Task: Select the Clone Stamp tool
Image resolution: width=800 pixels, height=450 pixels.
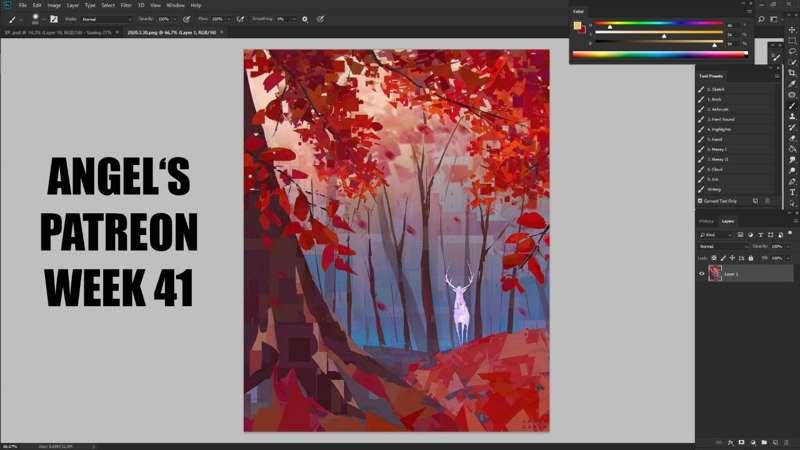Action: 792,116
